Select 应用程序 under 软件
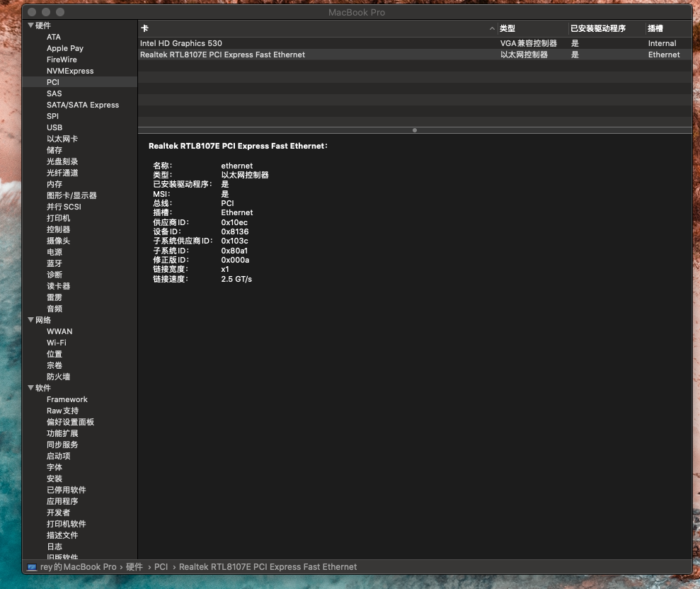 click(x=62, y=501)
